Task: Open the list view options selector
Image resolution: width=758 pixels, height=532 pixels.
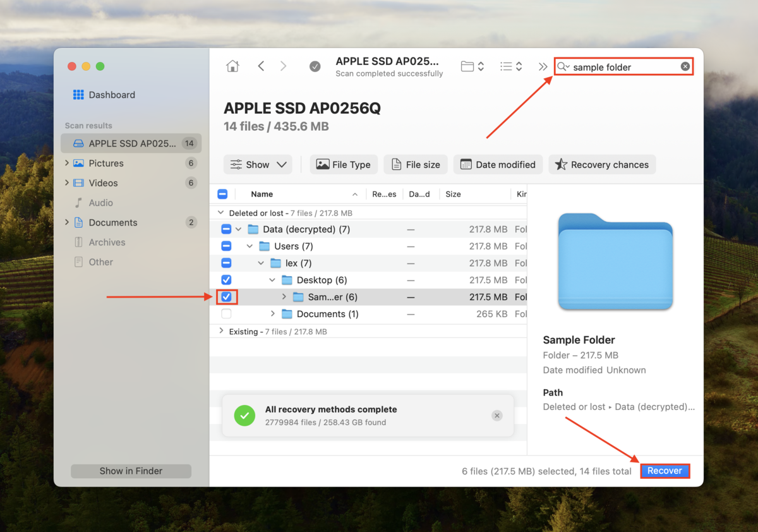Action: tap(510, 66)
